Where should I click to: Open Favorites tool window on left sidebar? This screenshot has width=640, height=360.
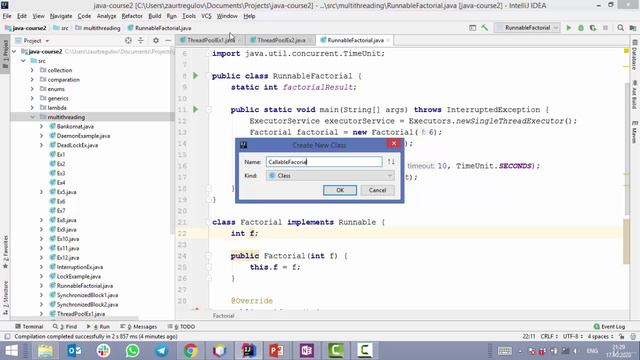point(5,251)
